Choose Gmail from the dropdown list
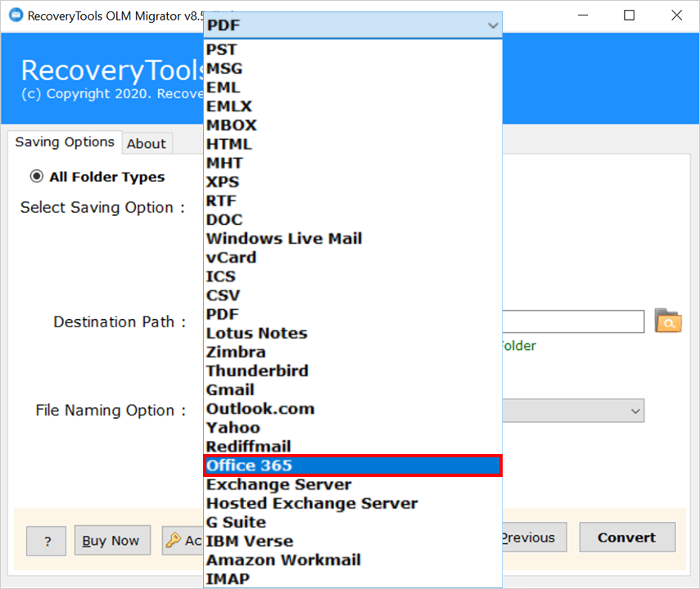This screenshot has width=700, height=589. (353, 390)
